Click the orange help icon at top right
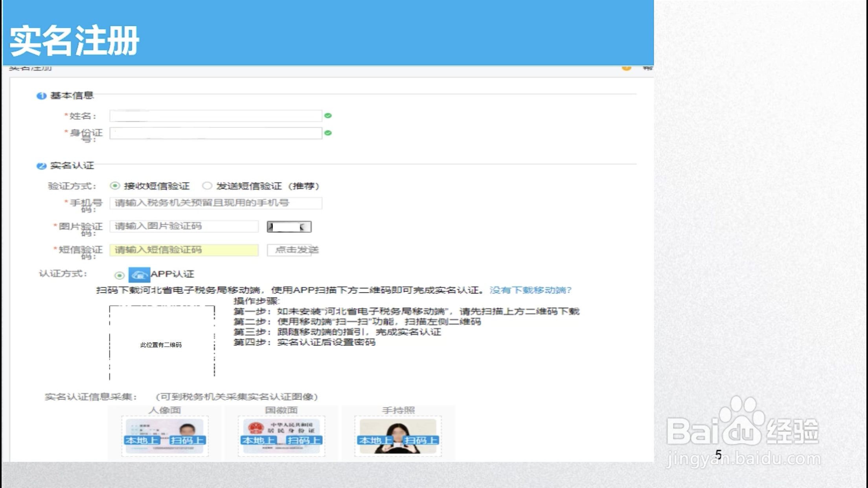 626,68
